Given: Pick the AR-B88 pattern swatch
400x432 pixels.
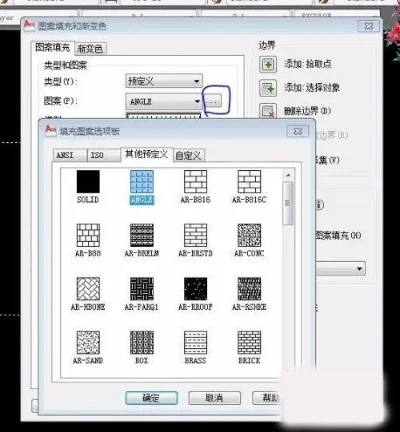Looking at the screenshot, I should tap(88, 235).
